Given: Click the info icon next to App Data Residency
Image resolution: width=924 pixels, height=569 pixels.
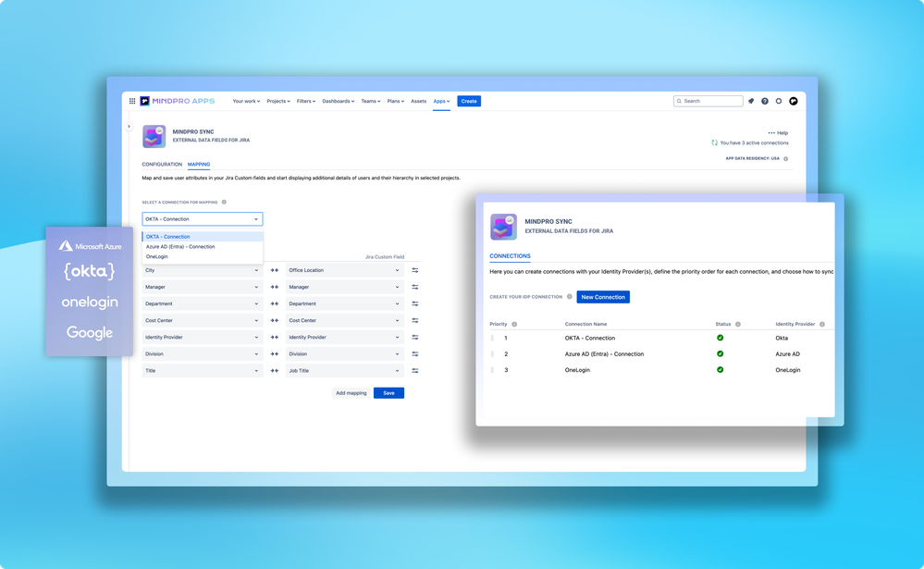Looking at the screenshot, I should point(785,158).
